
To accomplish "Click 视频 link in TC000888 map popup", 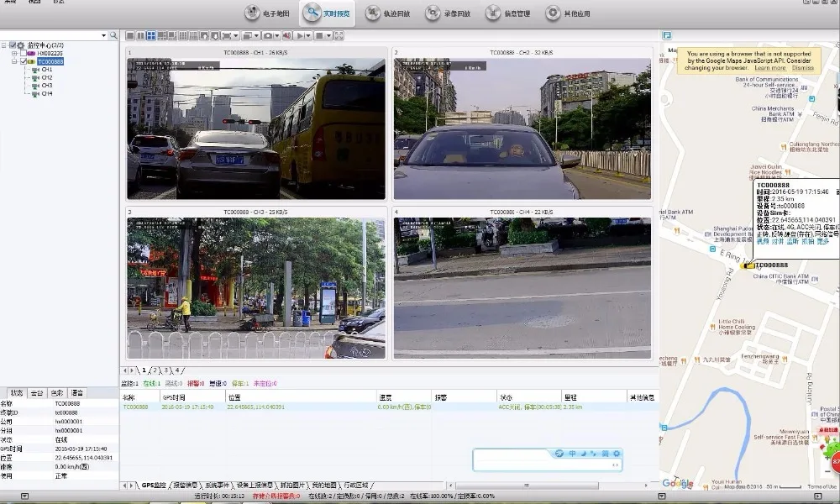I will click(x=762, y=242).
